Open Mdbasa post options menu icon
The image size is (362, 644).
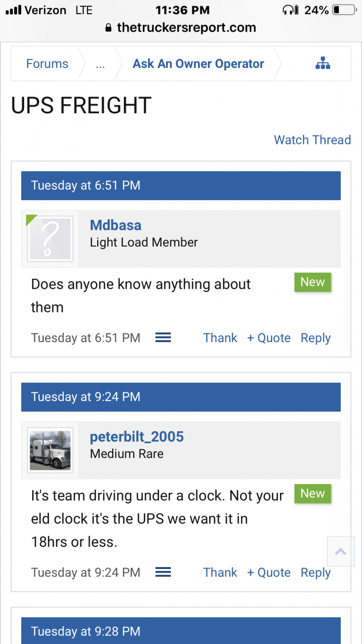coord(163,338)
